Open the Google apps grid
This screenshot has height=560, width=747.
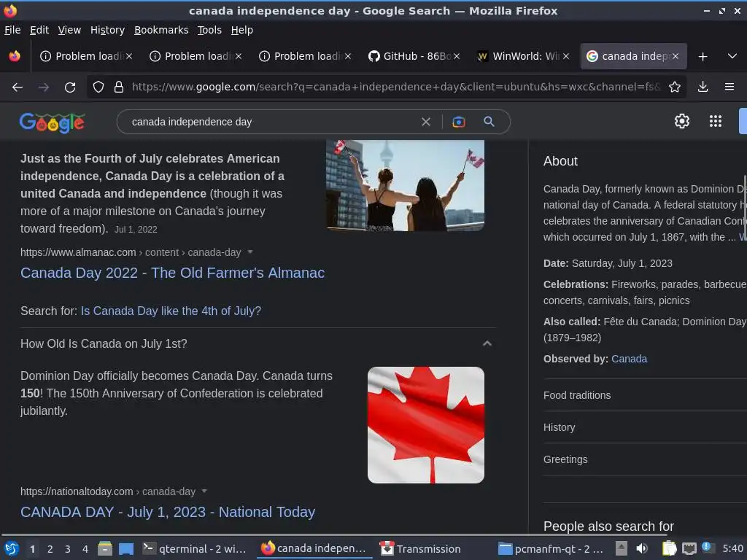pyautogui.click(x=715, y=122)
